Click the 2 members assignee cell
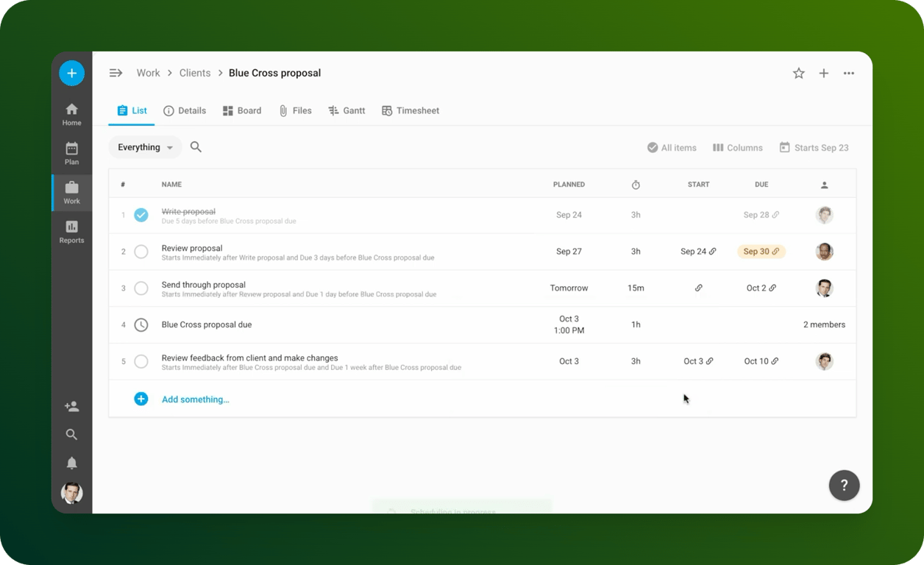924x565 pixels. click(824, 324)
